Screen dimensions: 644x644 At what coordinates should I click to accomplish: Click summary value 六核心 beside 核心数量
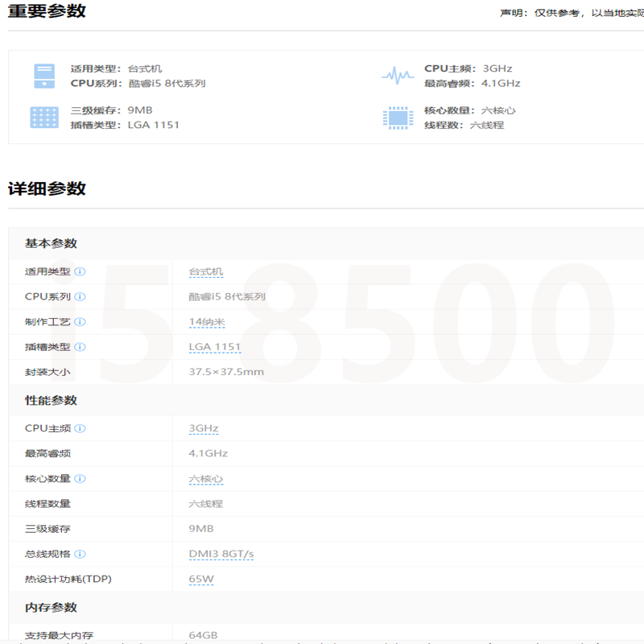click(x=498, y=110)
